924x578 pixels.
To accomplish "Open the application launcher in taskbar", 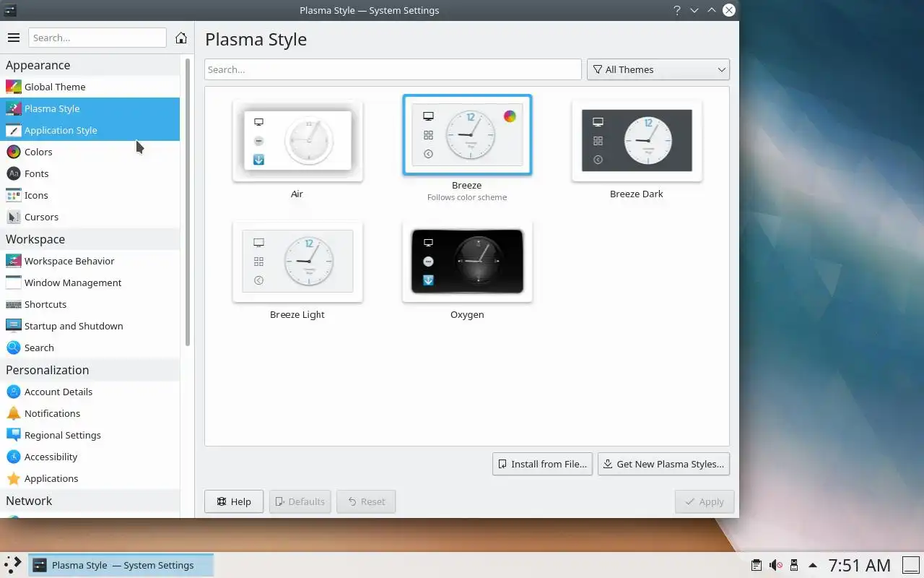I will pos(13,565).
